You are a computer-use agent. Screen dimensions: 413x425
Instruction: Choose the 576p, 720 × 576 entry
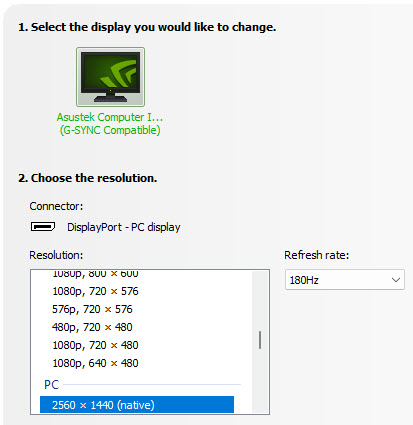pos(92,309)
